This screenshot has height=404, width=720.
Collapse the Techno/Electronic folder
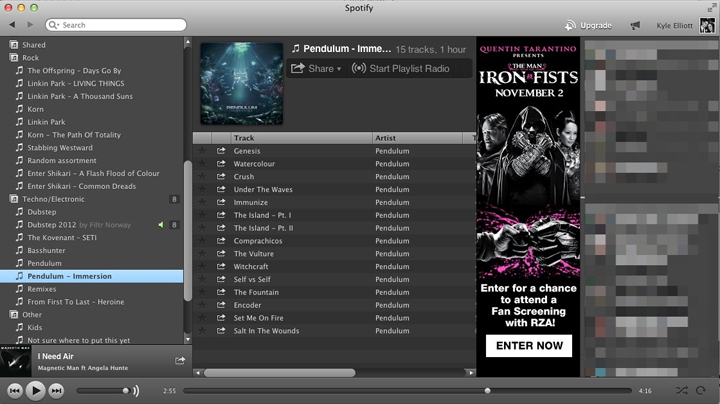[14, 199]
